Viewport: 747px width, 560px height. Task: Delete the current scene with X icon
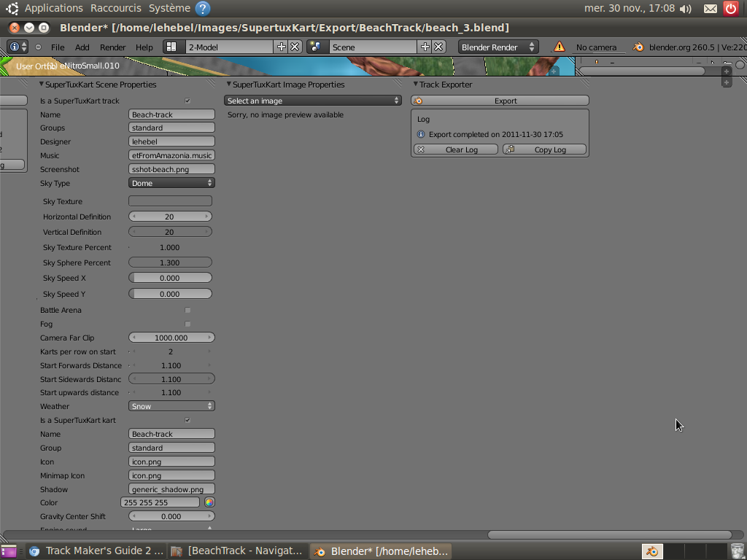pyautogui.click(x=438, y=47)
